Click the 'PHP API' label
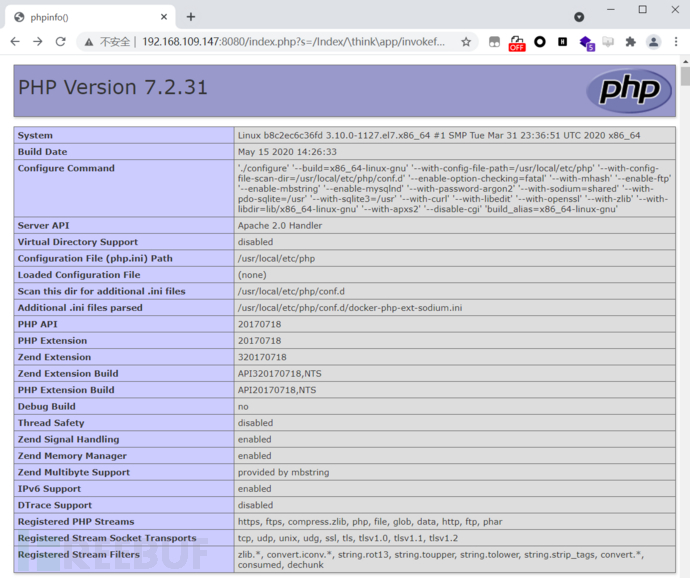Image resolution: width=690 pixels, height=578 pixels. pos(37,324)
